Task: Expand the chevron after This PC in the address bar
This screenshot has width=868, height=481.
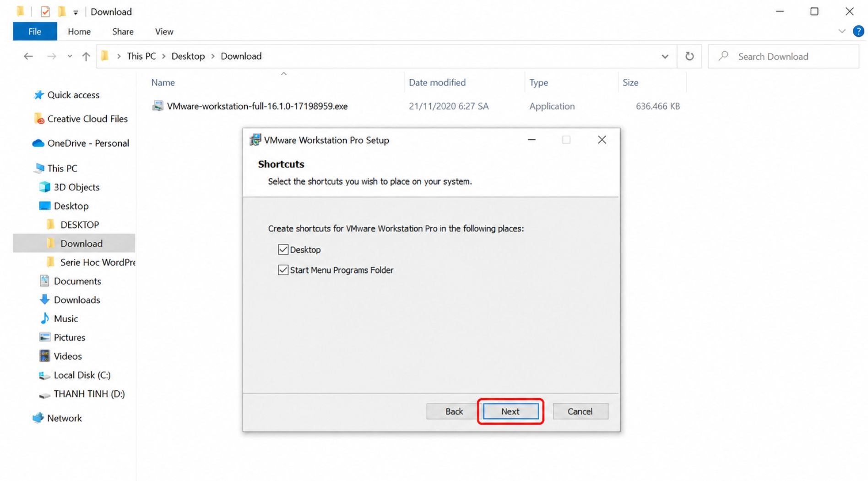Action: click(x=163, y=56)
